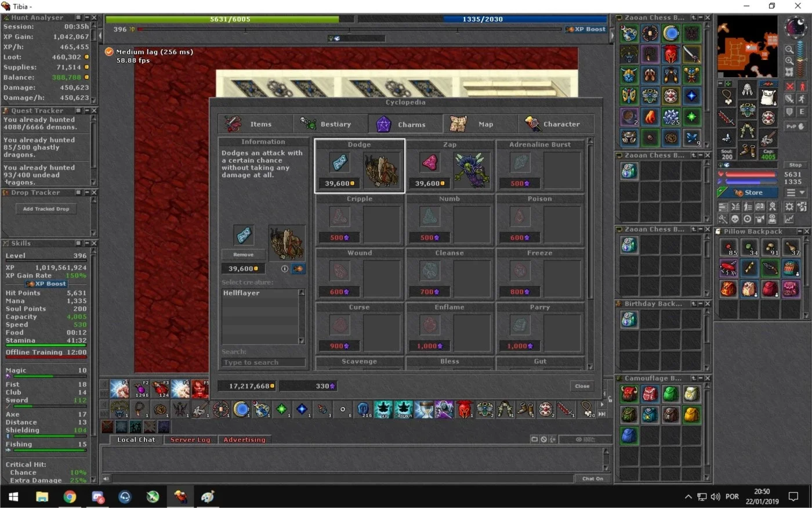The width and height of the screenshot is (812, 508).
Task: Open the white backpack equipment slot
Action: coord(768,96)
